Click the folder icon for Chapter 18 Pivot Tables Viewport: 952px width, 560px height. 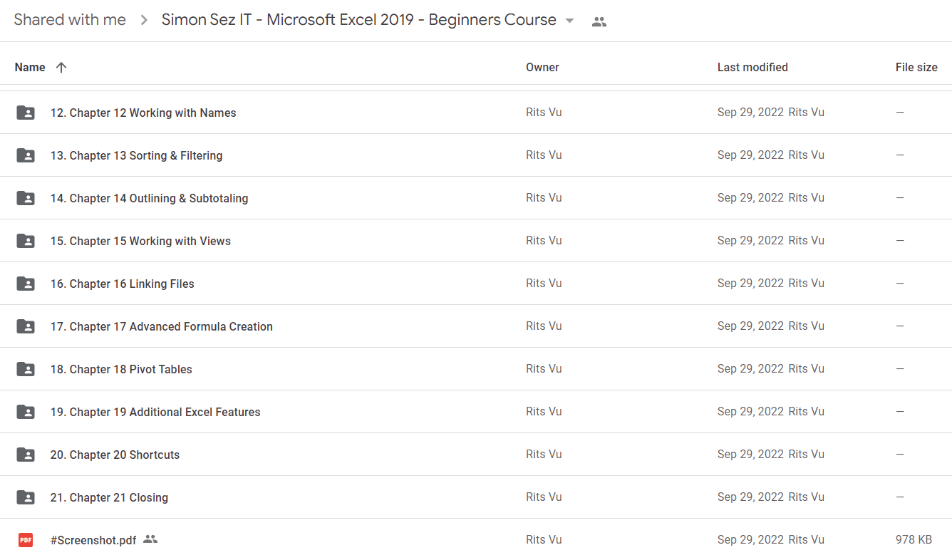[x=26, y=369]
